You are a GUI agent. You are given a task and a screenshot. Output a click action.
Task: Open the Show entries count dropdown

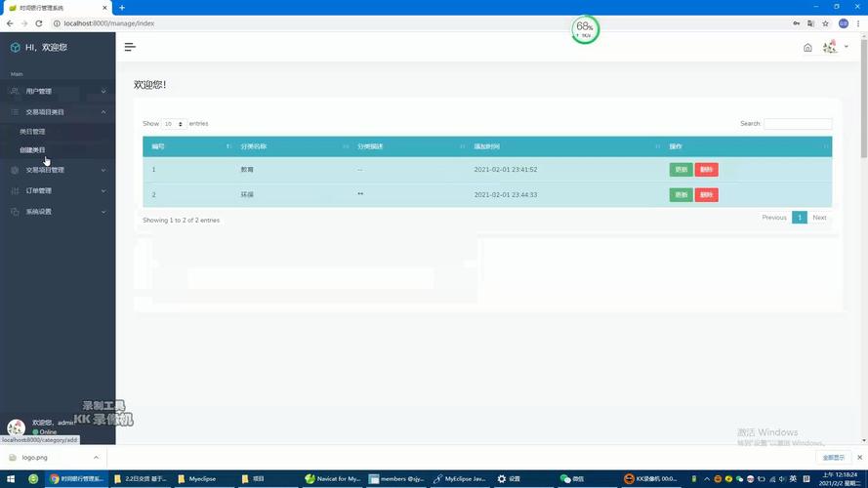174,124
